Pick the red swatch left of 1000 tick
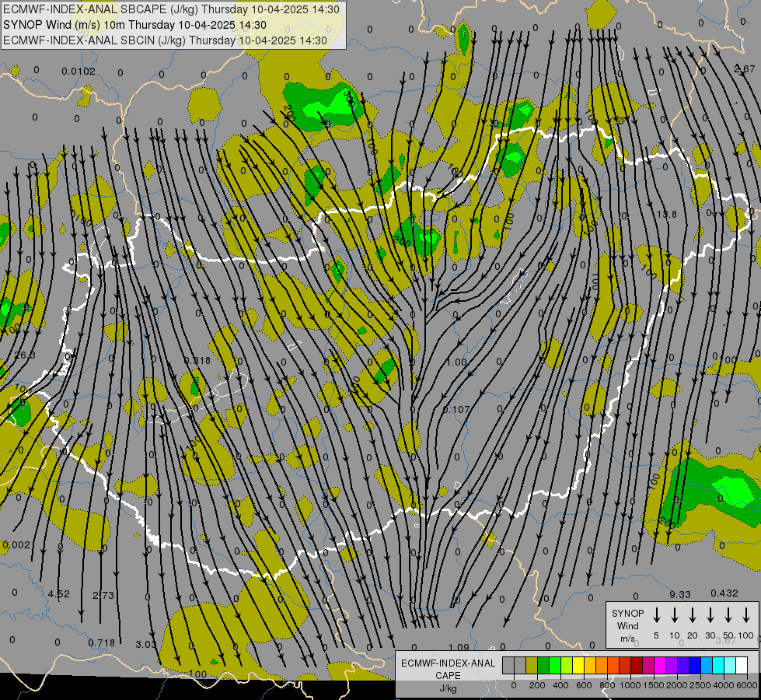 pos(625,665)
